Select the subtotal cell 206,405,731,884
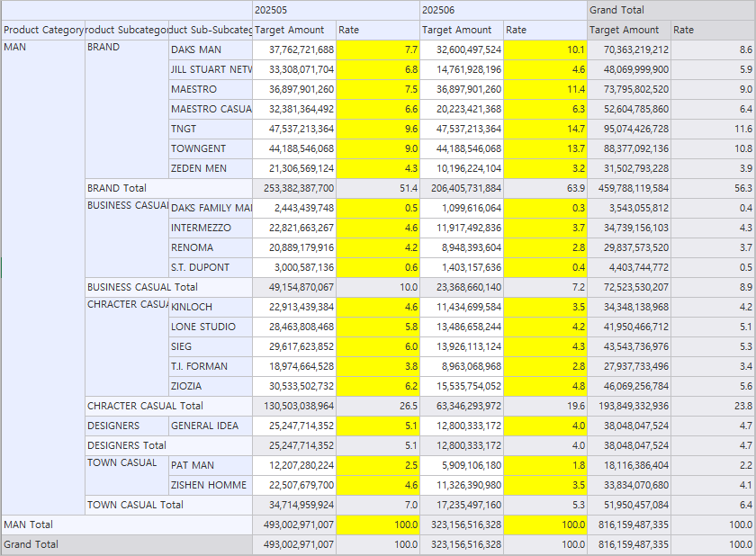Image resolution: width=756 pixels, height=556 pixels. point(462,188)
